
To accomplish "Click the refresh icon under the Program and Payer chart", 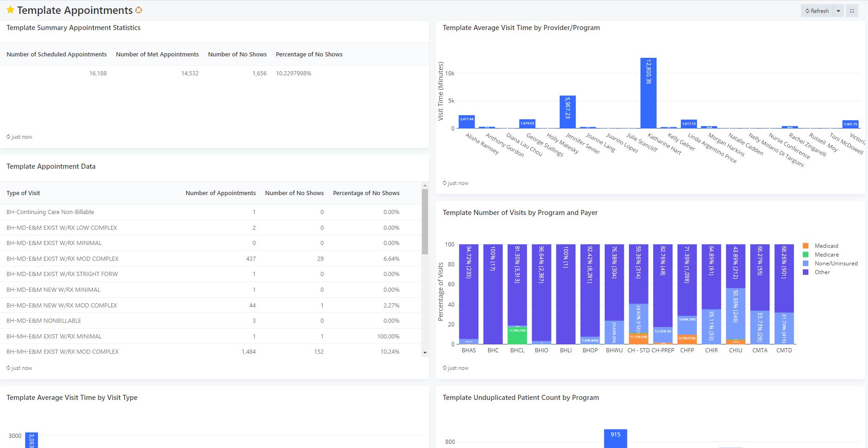I will pyautogui.click(x=445, y=368).
